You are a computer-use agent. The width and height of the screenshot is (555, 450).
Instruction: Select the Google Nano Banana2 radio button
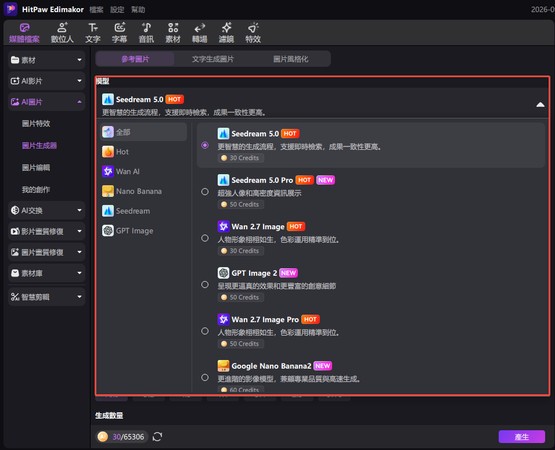205,377
